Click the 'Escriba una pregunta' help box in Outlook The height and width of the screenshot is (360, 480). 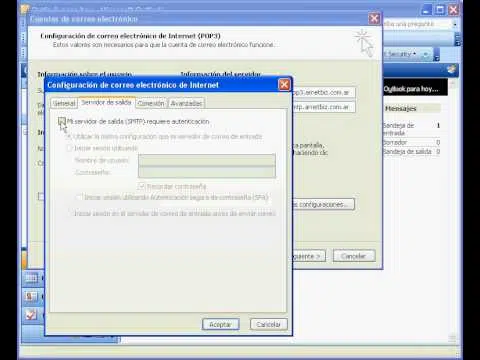[417, 24]
